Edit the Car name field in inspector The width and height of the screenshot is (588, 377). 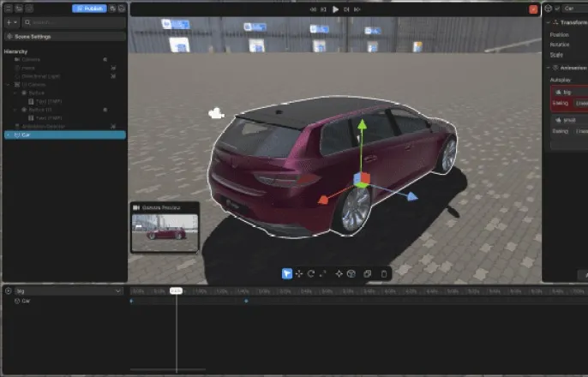click(x=575, y=9)
